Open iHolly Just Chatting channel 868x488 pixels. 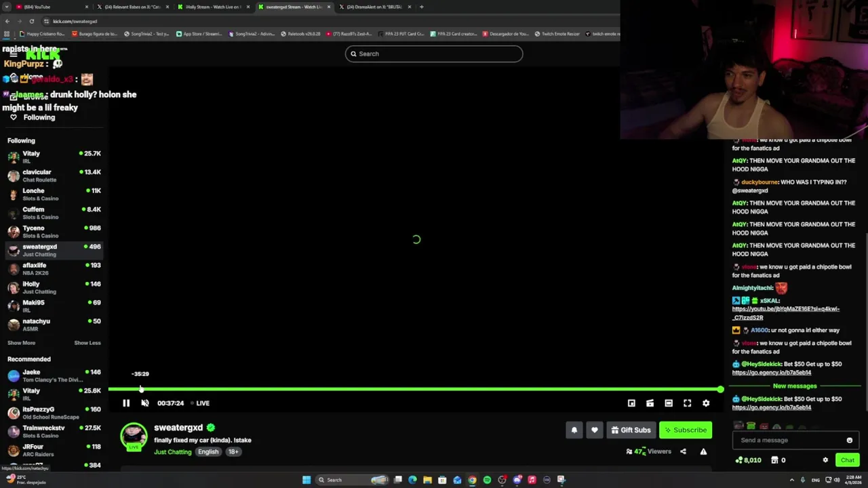click(54, 287)
